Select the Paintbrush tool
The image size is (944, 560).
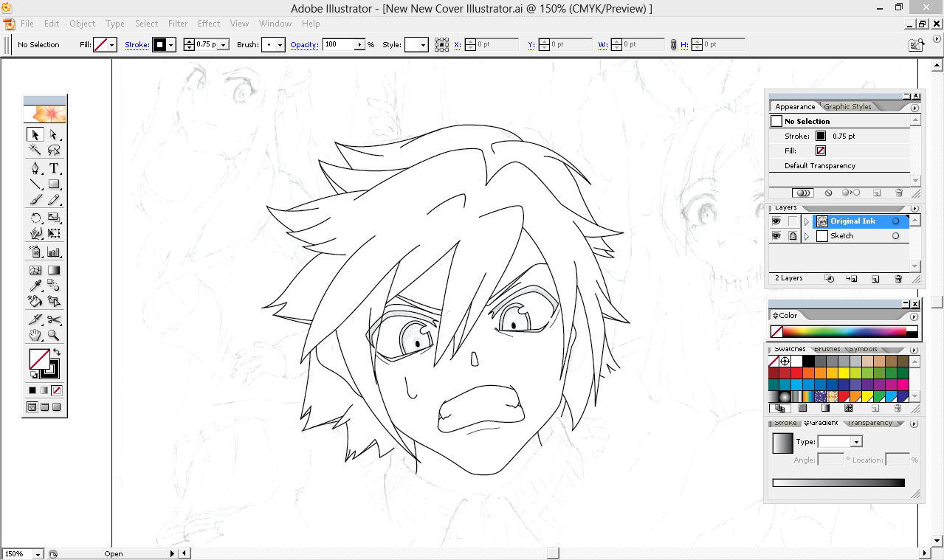coord(35,200)
